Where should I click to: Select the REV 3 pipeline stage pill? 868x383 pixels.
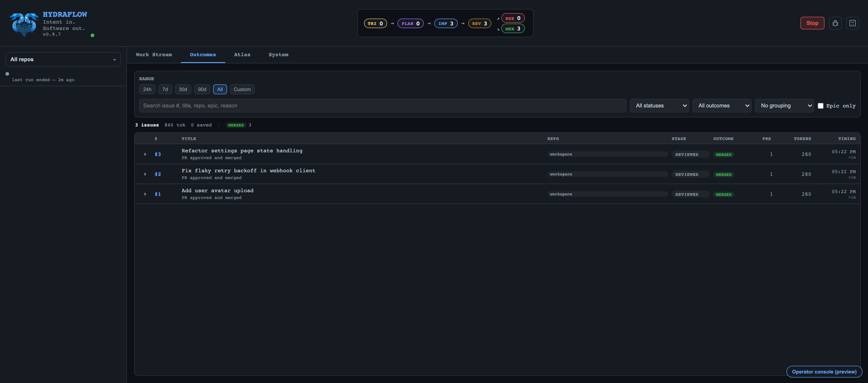tap(479, 23)
